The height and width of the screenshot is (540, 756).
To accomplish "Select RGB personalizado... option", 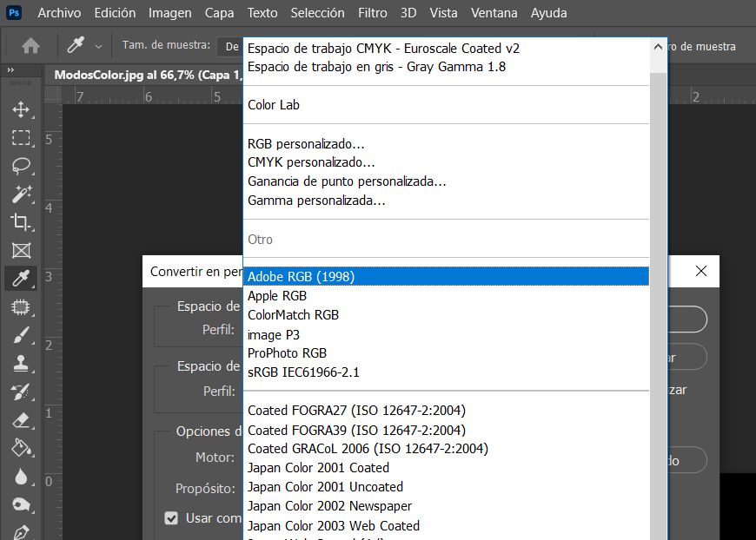I will (306, 143).
